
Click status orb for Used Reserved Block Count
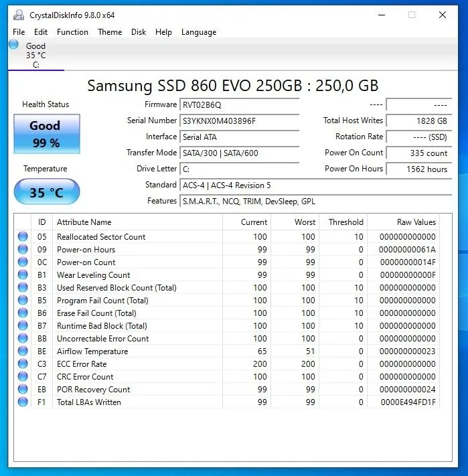pos(23,287)
